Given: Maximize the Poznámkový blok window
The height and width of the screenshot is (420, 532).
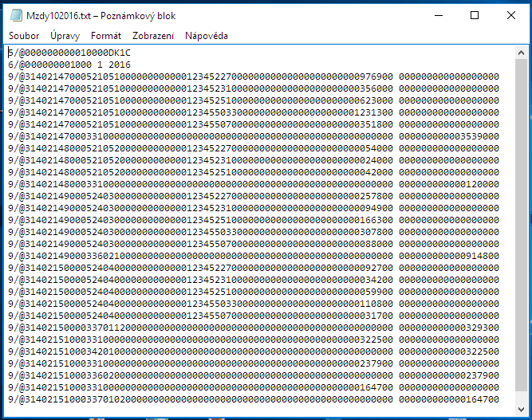Looking at the screenshot, I should tap(475, 16).
